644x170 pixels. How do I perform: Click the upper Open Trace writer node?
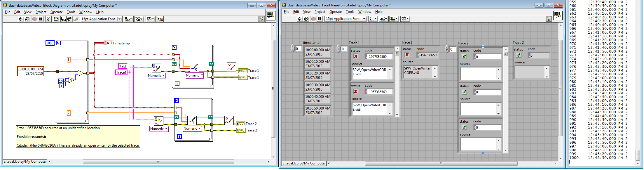tap(156, 67)
